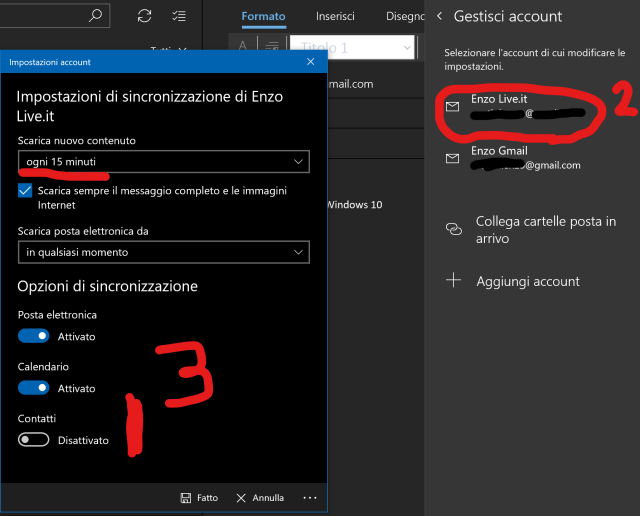640x516 pixels.
Task: Click the Collega cartelle link icon
Action: pos(453,229)
